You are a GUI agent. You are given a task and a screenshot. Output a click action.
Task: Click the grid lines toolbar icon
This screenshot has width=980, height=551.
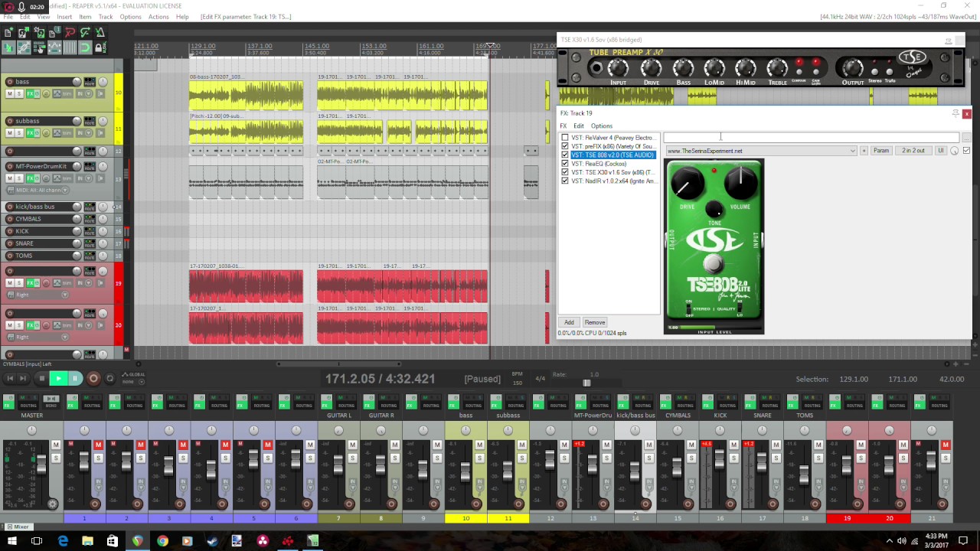(70, 47)
